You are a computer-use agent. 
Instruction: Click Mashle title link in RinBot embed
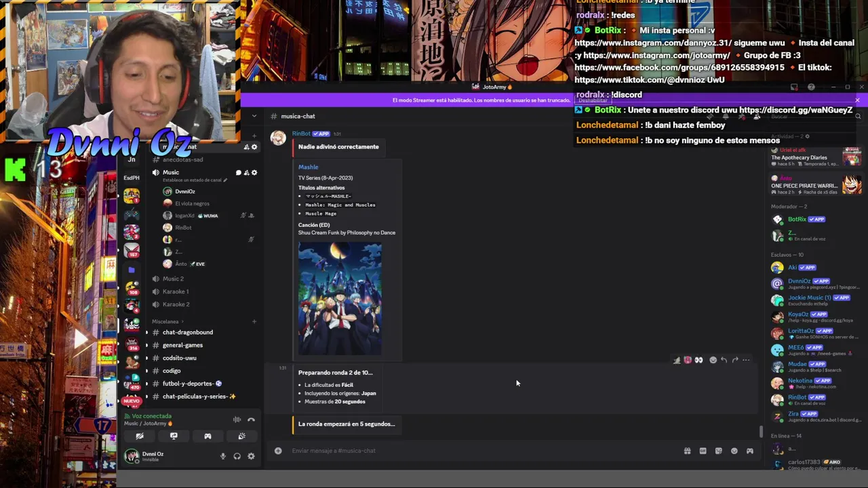308,167
